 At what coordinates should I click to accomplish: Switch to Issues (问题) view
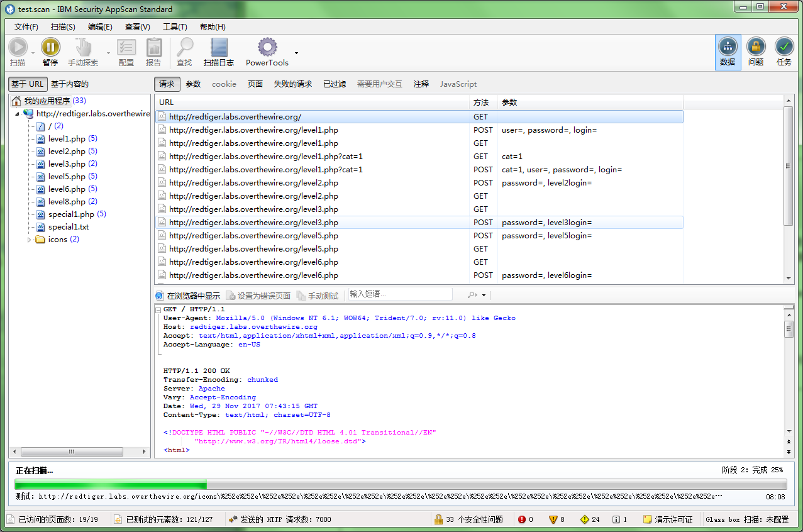pos(756,52)
